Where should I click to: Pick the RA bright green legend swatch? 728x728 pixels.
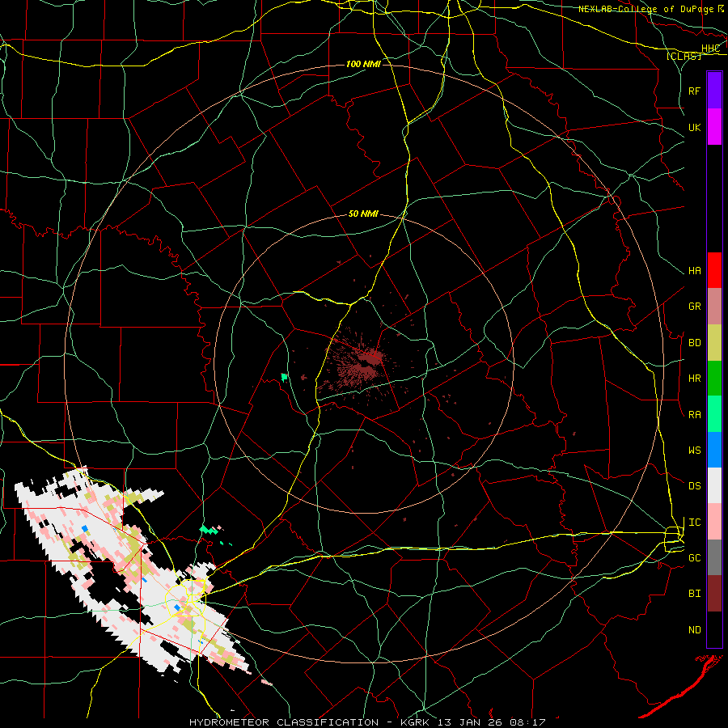714,414
